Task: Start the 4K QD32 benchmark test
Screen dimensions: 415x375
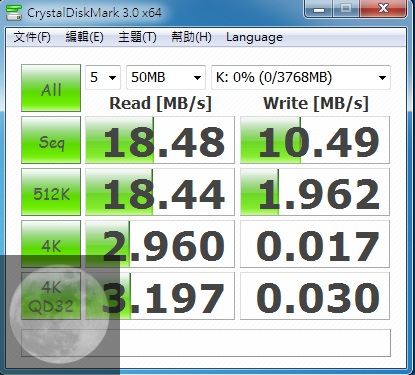Action: point(51,296)
